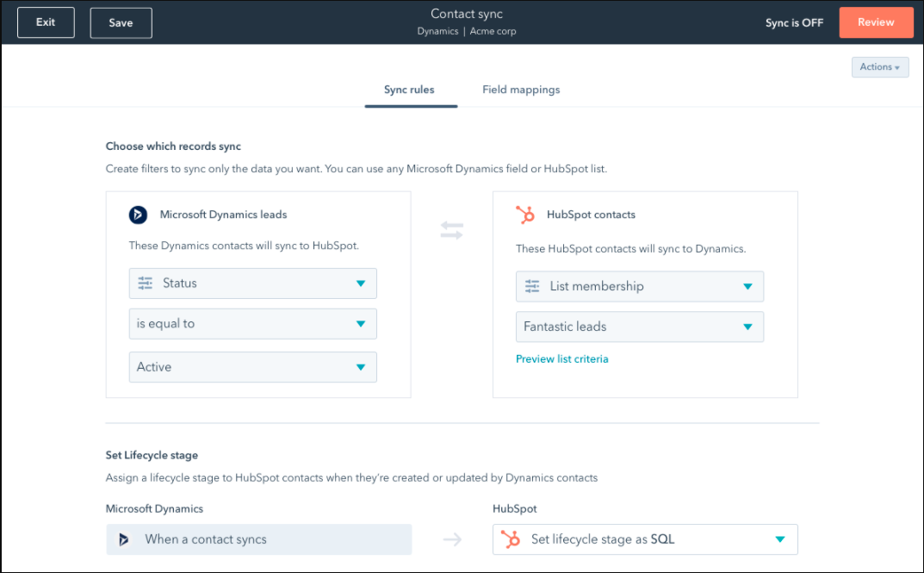Open the Fantastic leads list dropdown
The height and width of the screenshot is (573, 924).
pos(639,327)
